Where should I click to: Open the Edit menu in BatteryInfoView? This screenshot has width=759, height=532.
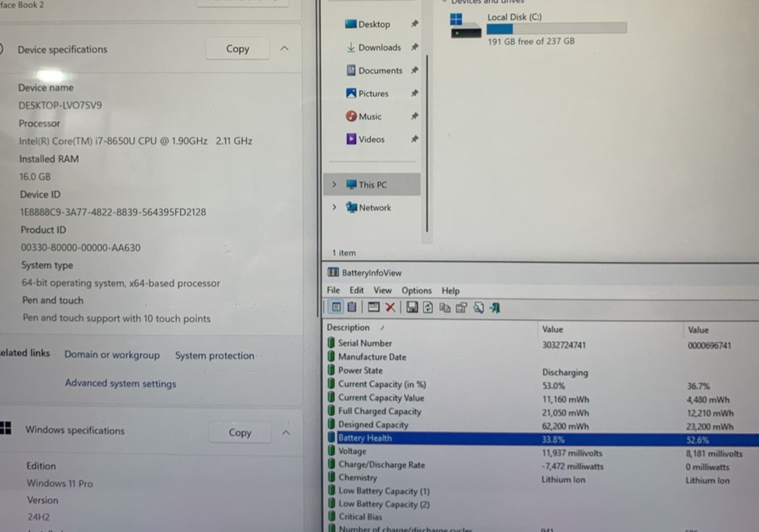[356, 290]
